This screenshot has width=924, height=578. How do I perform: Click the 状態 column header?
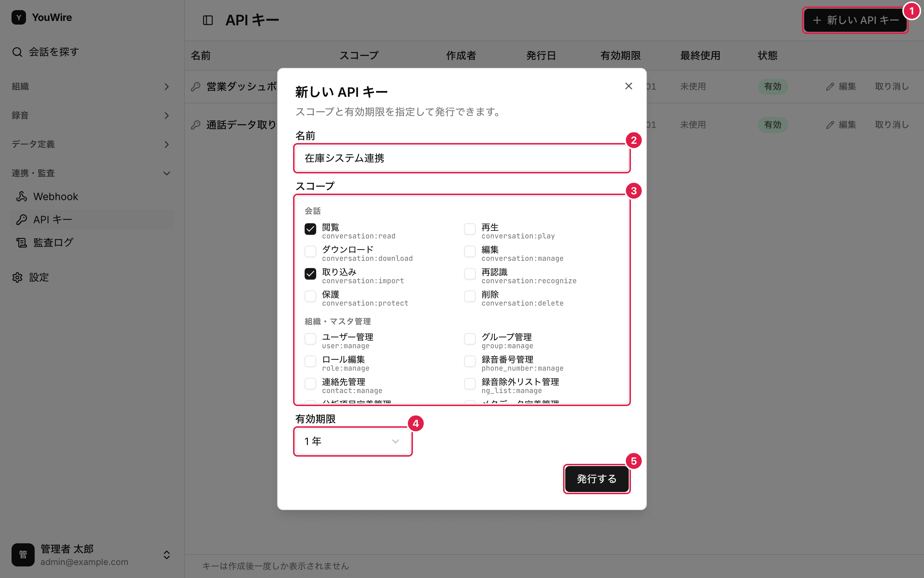point(768,56)
